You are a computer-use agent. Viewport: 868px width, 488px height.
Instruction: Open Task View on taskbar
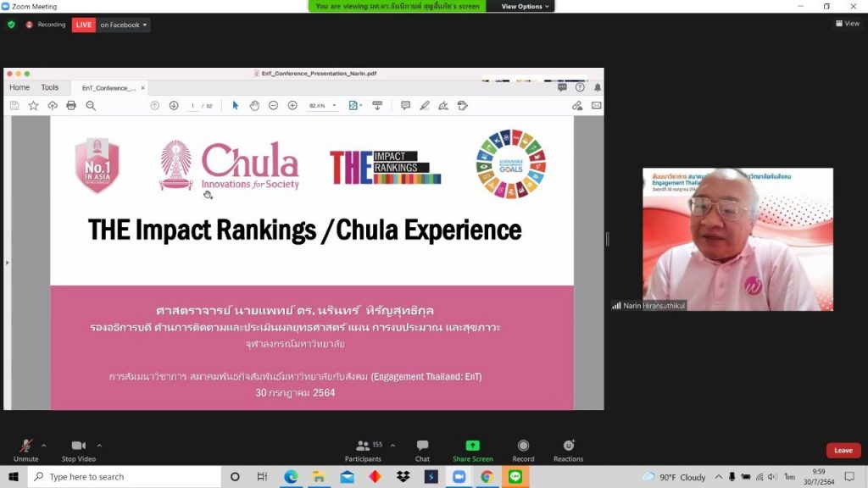(263, 476)
